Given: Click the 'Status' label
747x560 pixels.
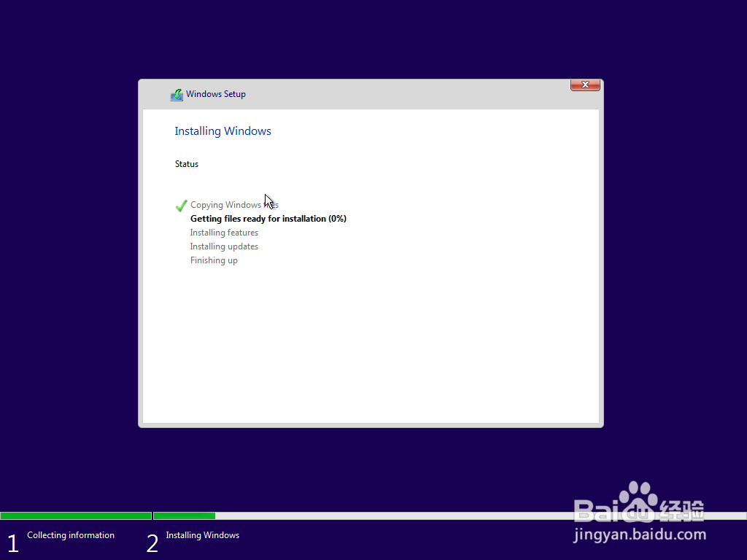Looking at the screenshot, I should tap(186, 164).
